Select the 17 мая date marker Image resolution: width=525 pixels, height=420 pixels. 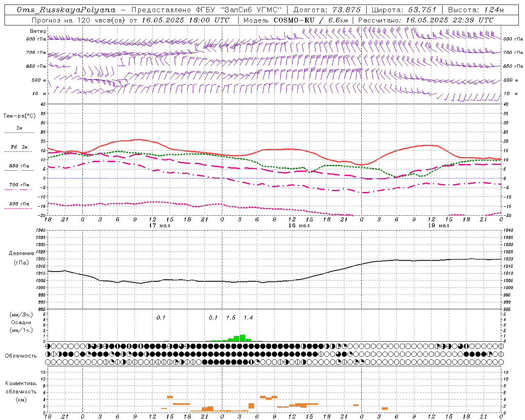159,226
